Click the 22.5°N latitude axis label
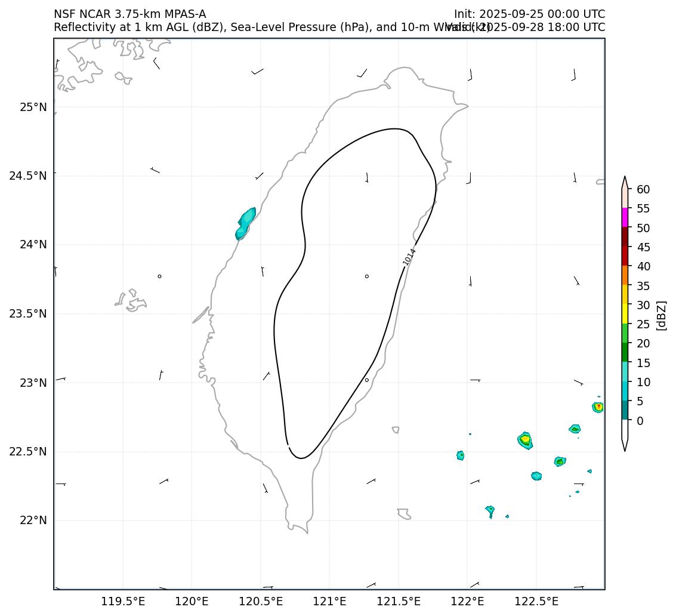 click(x=28, y=451)
